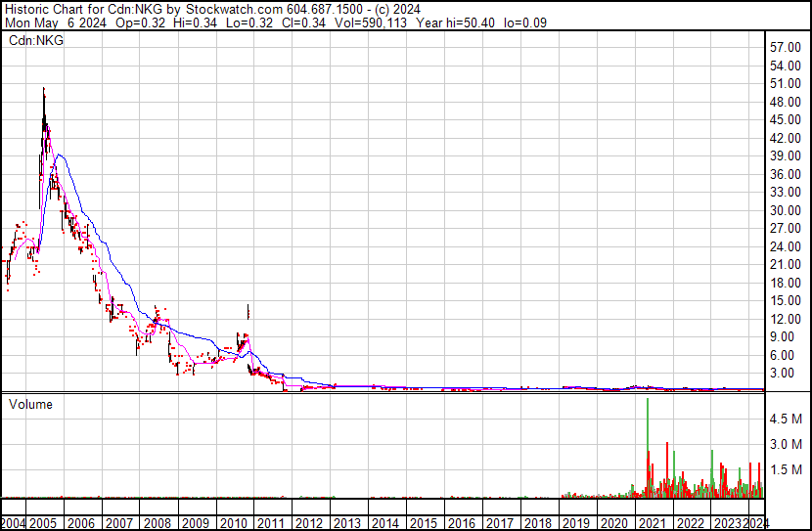Click the 2017 year label on the time axis
812x531 pixels.
(499, 523)
